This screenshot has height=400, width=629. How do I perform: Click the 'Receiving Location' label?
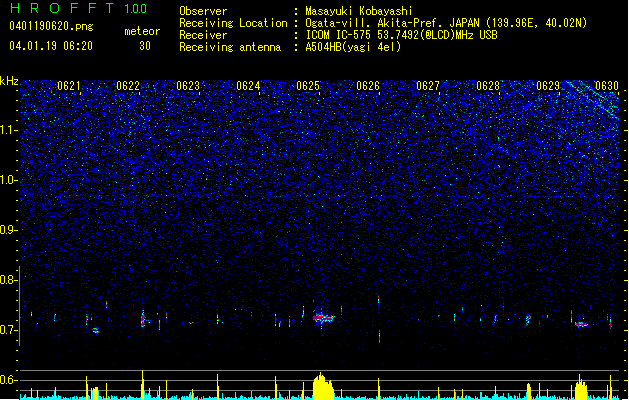233,23
